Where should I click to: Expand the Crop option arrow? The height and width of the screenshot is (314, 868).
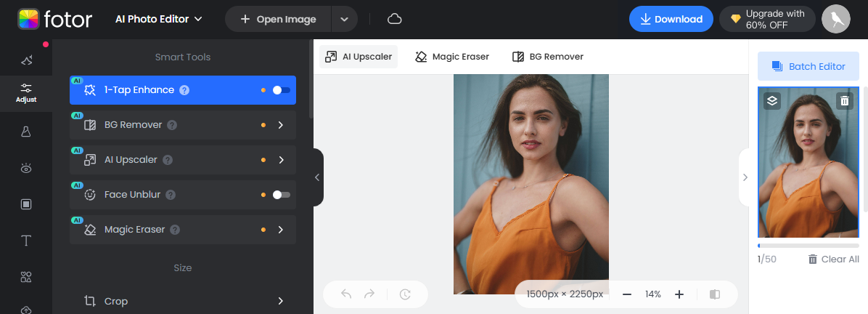click(x=281, y=301)
